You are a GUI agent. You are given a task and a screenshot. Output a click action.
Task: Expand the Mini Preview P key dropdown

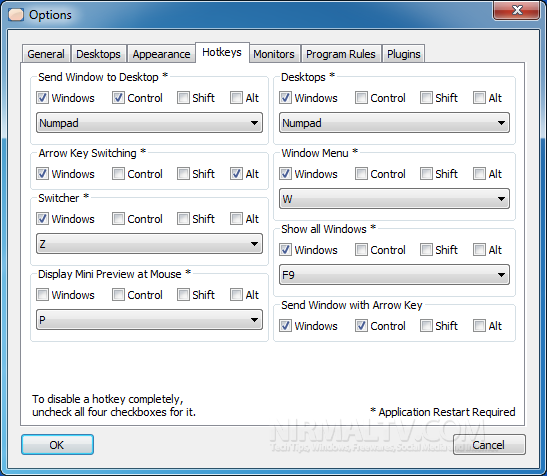[x=149, y=320]
